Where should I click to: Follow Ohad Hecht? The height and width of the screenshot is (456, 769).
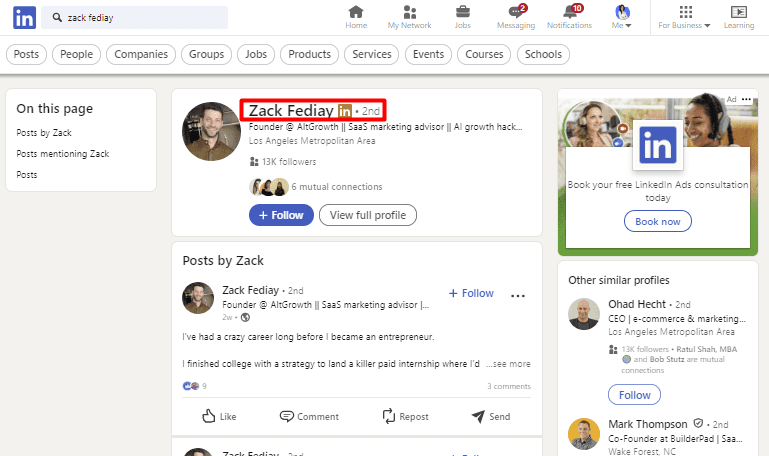[635, 395]
